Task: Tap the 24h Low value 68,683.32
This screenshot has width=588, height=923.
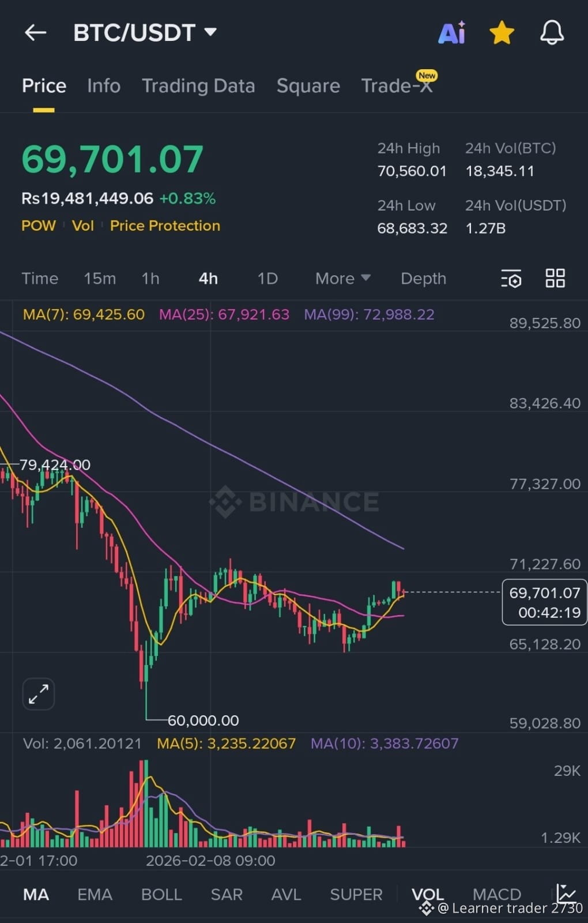Action: (412, 228)
